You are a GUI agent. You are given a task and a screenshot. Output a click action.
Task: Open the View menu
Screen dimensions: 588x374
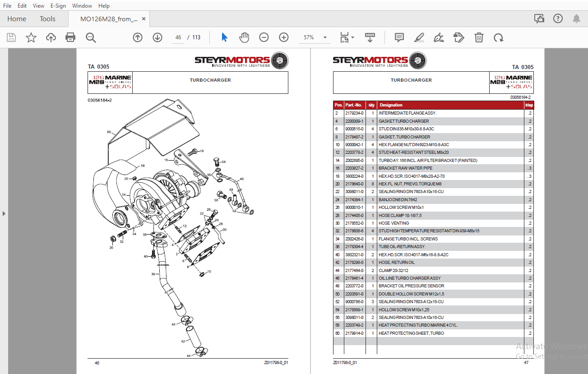[x=38, y=6]
